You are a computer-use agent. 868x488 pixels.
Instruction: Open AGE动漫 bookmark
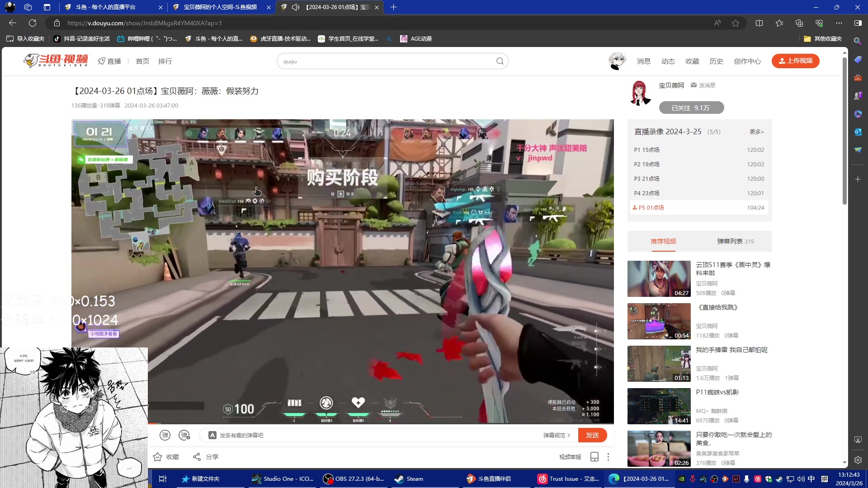point(416,39)
